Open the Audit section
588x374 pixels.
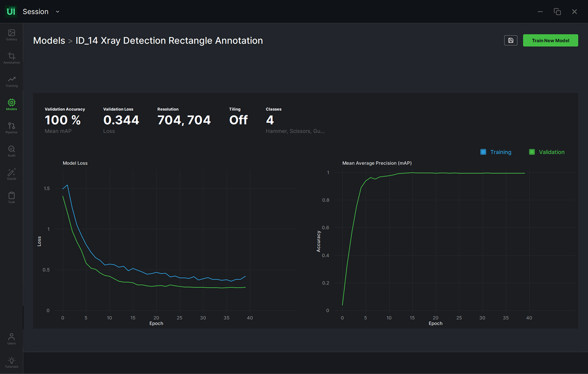(11, 151)
